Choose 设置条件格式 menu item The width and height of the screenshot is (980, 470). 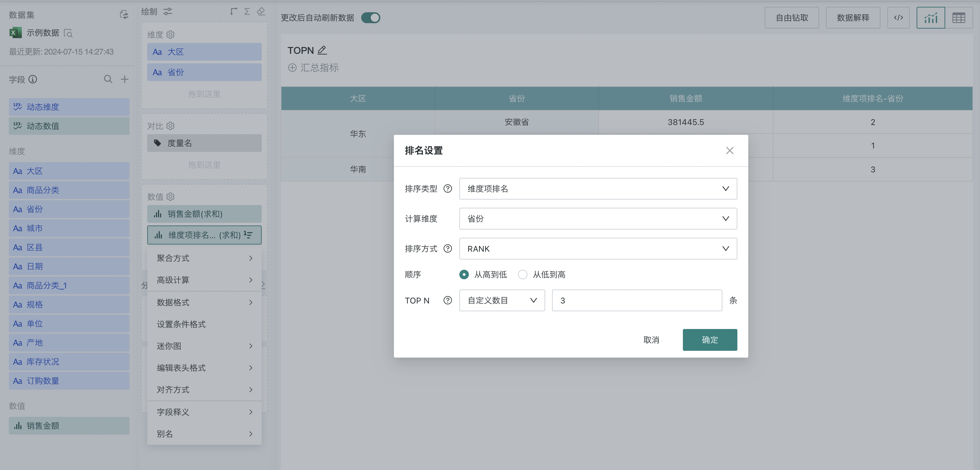click(x=204, y=324)
